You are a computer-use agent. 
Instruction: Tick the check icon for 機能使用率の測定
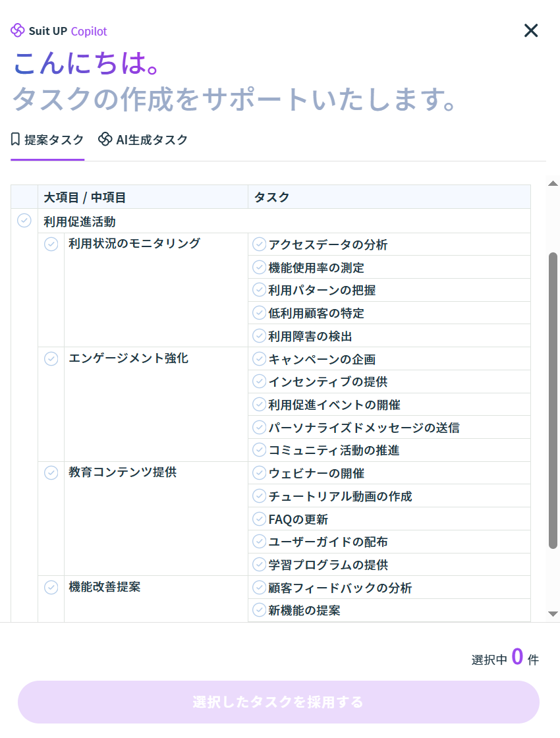pos(259,268)
